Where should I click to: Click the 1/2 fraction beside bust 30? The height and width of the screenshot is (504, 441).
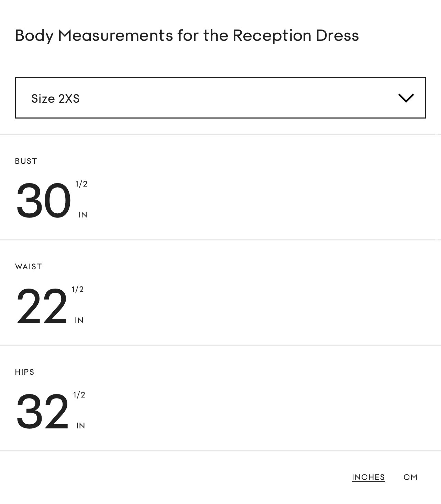coord(81,184)
